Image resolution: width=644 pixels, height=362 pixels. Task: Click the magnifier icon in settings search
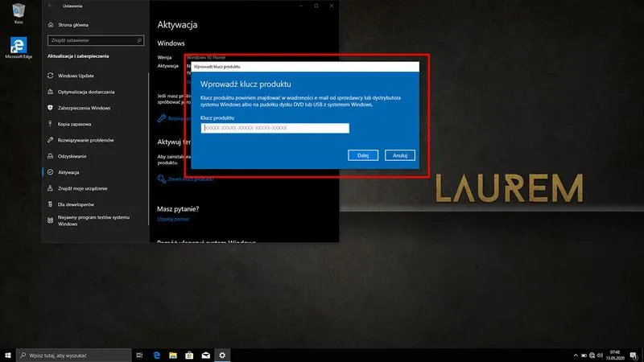[139, 40]
